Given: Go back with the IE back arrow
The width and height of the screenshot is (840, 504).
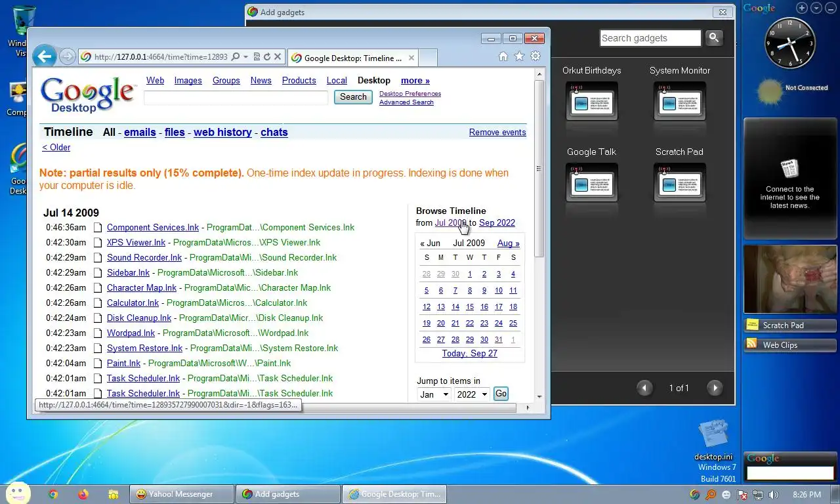Looking at the screenshot, I should (x=45, y=56).
